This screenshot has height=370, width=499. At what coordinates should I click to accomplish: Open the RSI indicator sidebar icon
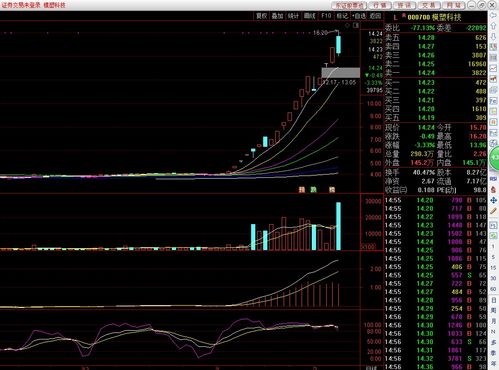click(493, 179)
